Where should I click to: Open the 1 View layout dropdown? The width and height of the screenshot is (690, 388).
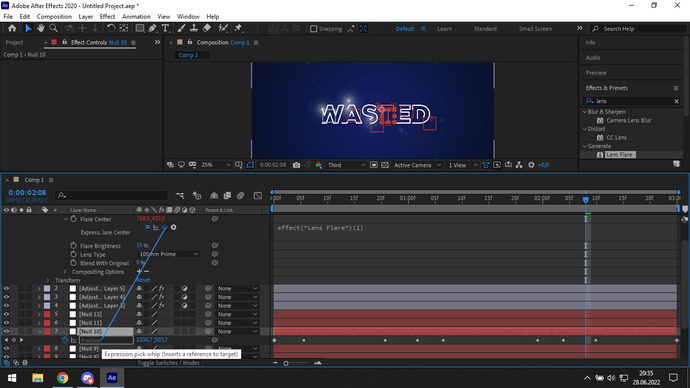coord(462,165)
